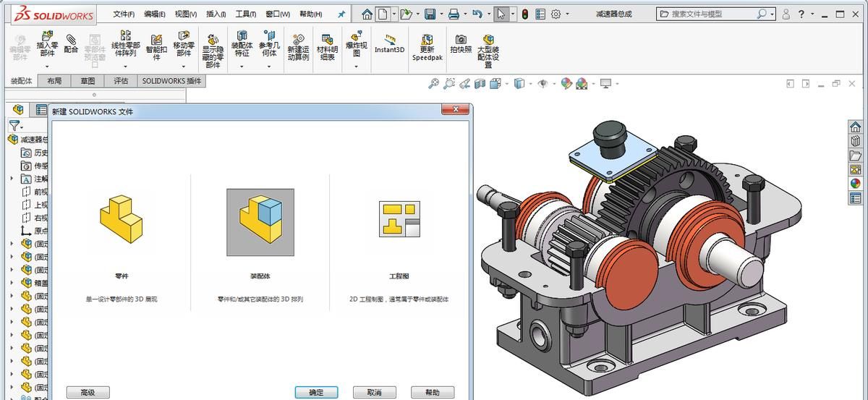
Task: Select the 工程图 (Drawing) template thumbnail
Action: pos(399,219)
